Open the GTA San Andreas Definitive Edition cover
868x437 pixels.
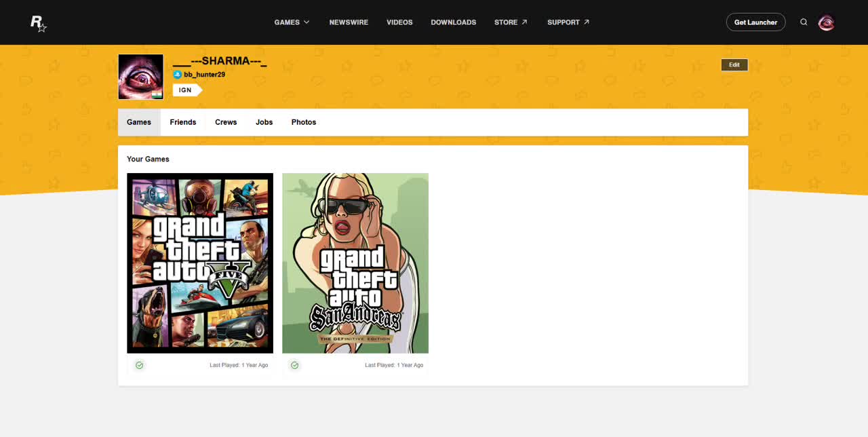[x=355, y=263]
